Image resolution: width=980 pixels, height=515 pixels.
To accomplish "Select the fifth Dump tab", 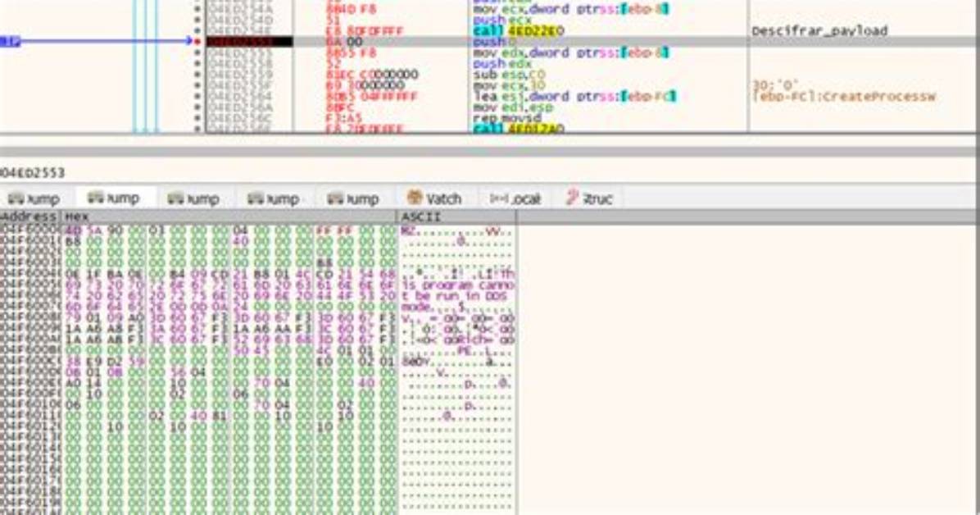I will tap(353, 199).
